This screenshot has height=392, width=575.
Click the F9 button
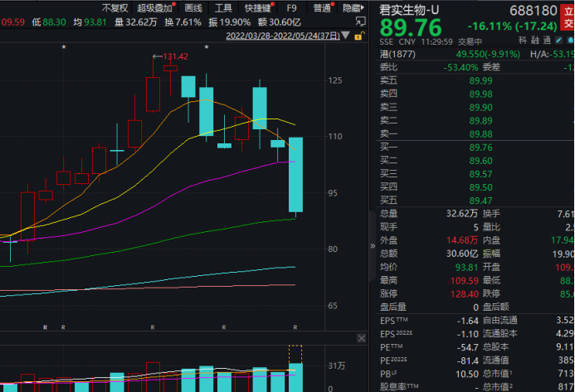[292, 7]
